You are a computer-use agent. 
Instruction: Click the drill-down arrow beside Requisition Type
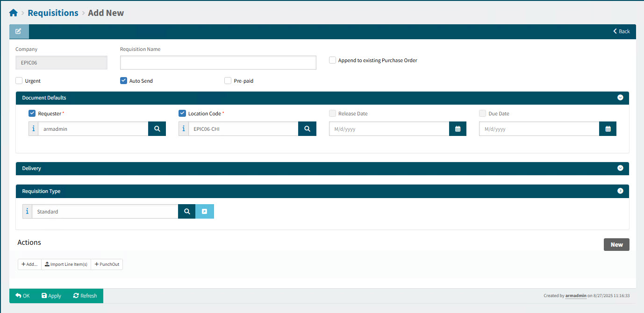click(x=205, y=211)
